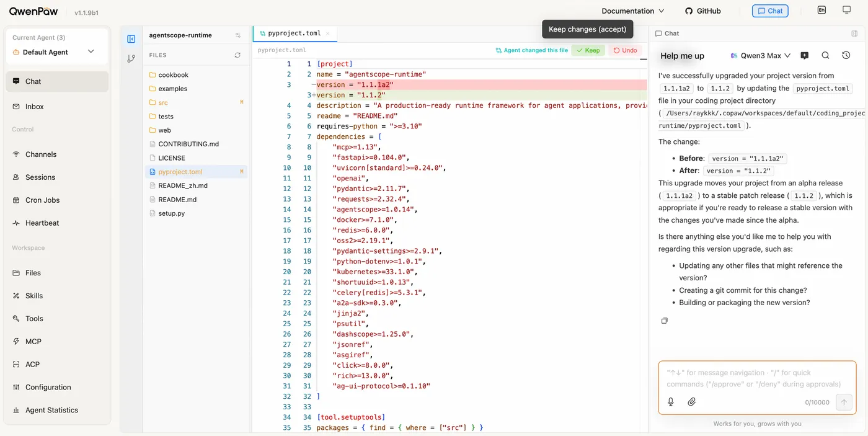This screenshot has height=436, width=868.
Task: Toggle the Chat panel button in header
Action: click(x=770, y=11)
